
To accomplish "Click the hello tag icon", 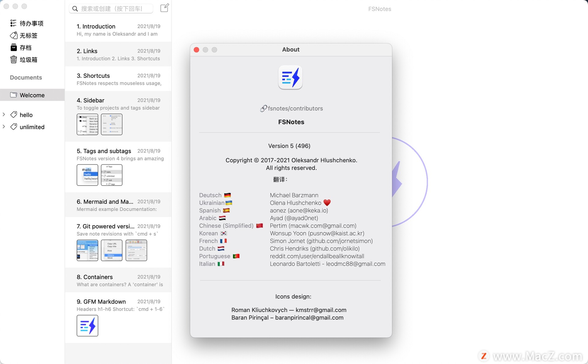I will 13,114.
